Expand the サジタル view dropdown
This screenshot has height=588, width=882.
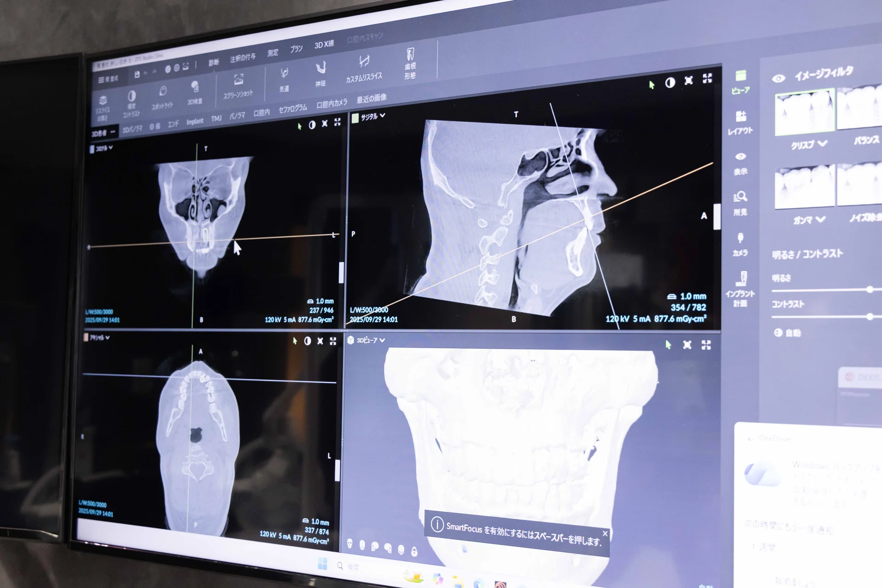click(382, 116)
